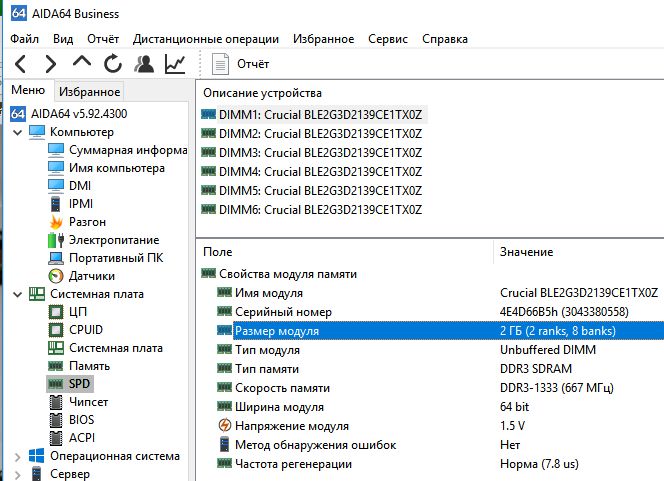Click the BIOS chip icon
The width and height of the screenshot is (664, 481).
coord(56,420)
